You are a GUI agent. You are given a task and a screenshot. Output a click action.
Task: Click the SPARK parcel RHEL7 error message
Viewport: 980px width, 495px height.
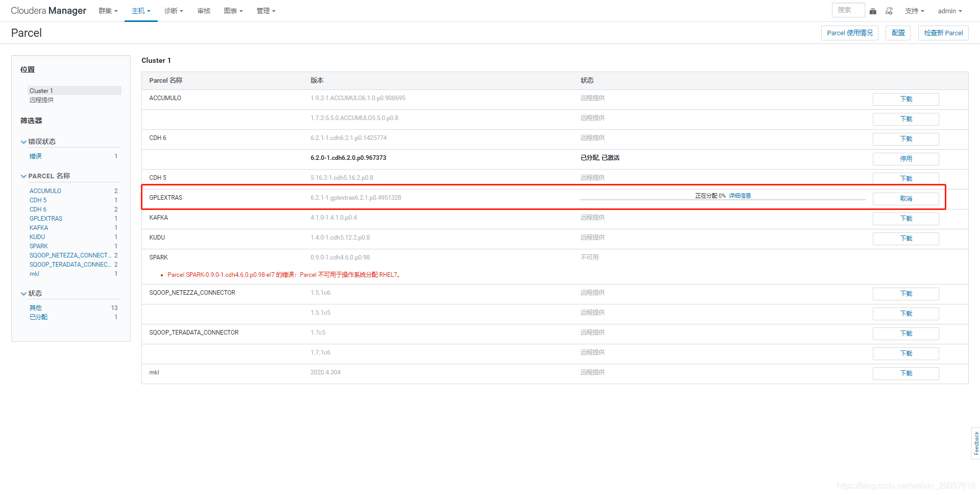pyautogui.click(x=284, y=275)
